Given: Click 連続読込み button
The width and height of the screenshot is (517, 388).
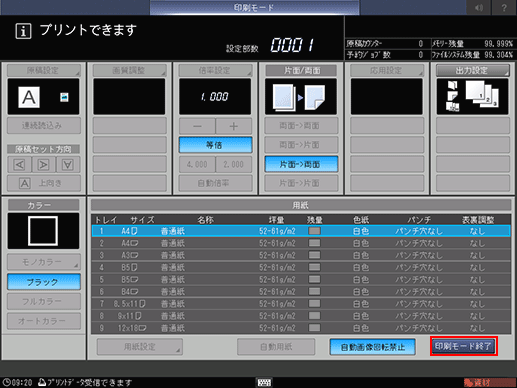Looking at the screenshot, I should tap(44, 126).
